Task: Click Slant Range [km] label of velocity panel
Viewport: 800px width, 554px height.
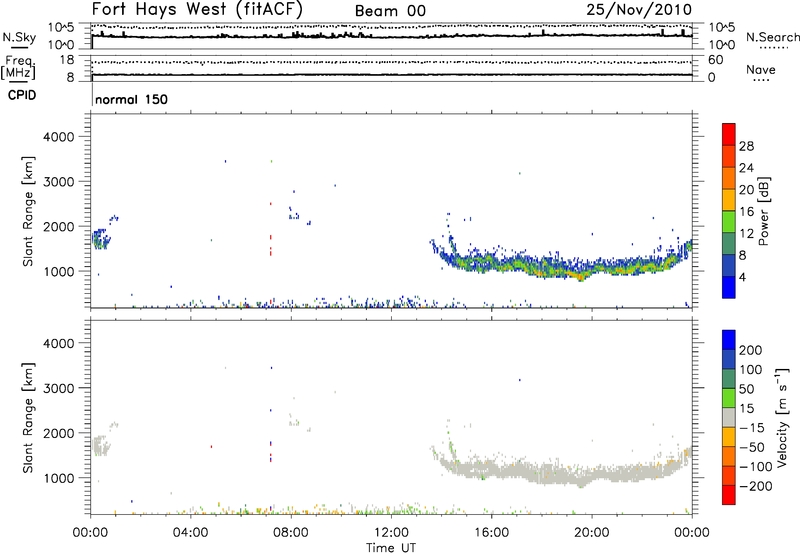Action: pos(28,418)
